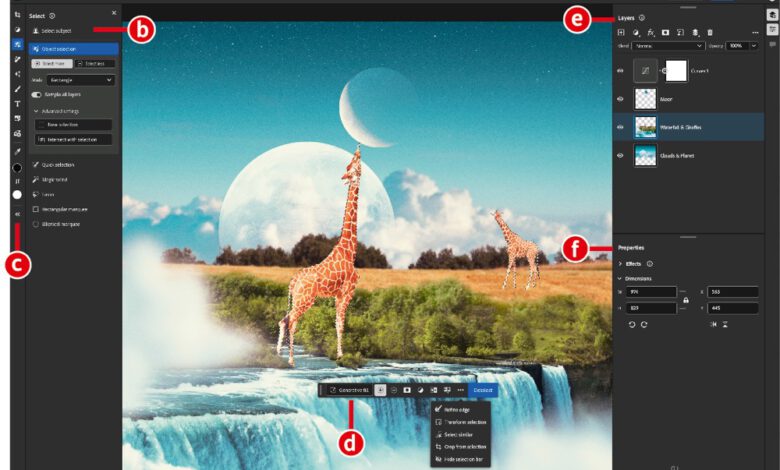The image size is (780, 470).
Task: Click the Layers panel icon in right strip
Action: click(x=772, y=15)
